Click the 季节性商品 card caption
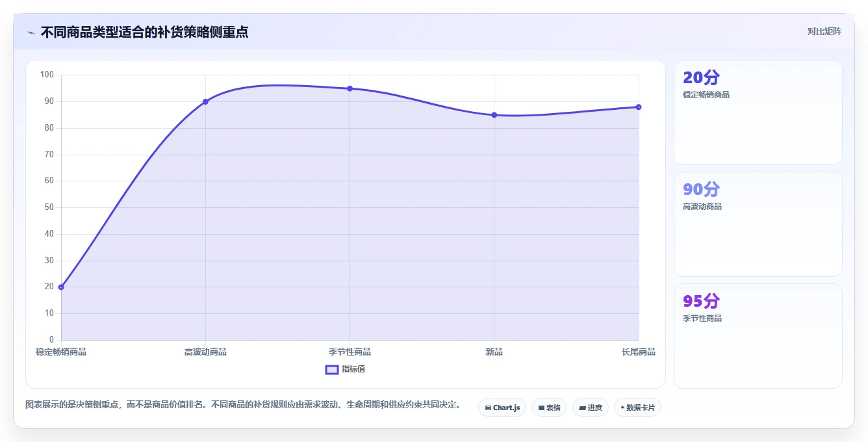This screenshot has height=442, width=868. click(x=702, y=318)
